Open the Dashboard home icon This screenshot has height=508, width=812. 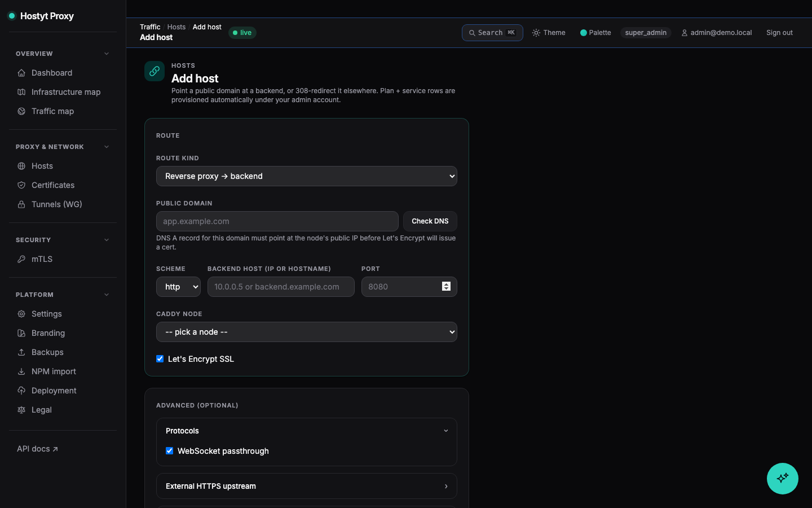[21, 73]
